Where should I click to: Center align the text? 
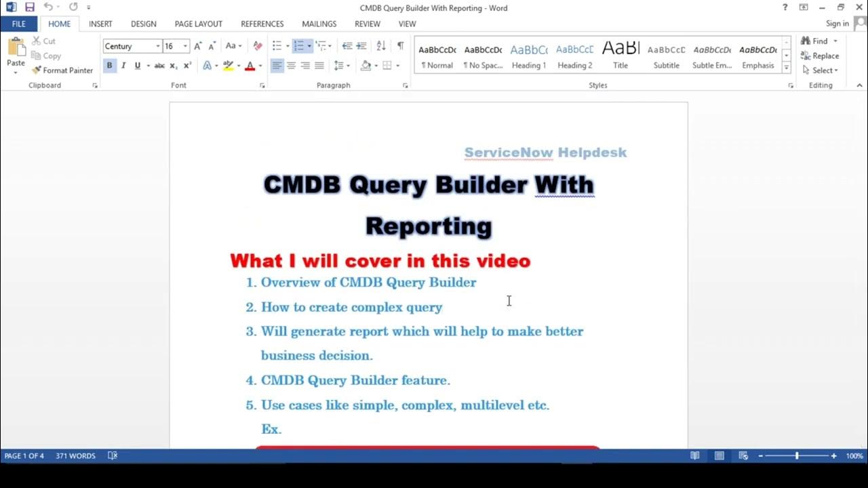click(x=291, y=66)
